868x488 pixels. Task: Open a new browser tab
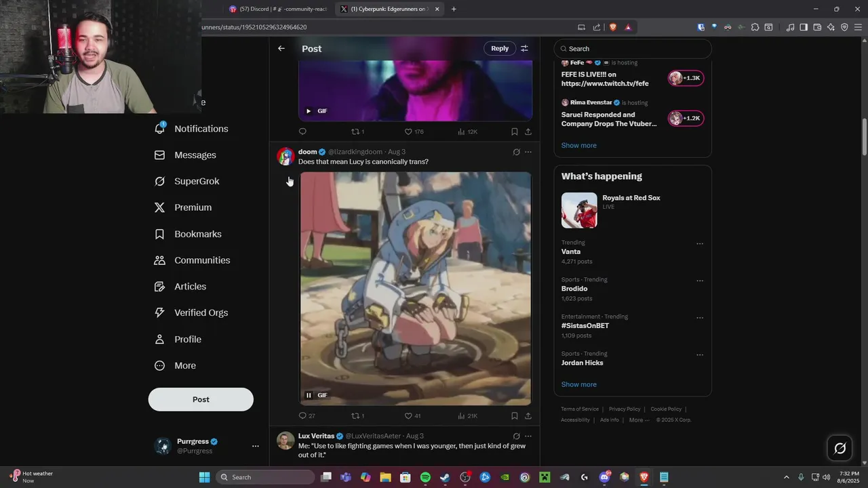454,9
